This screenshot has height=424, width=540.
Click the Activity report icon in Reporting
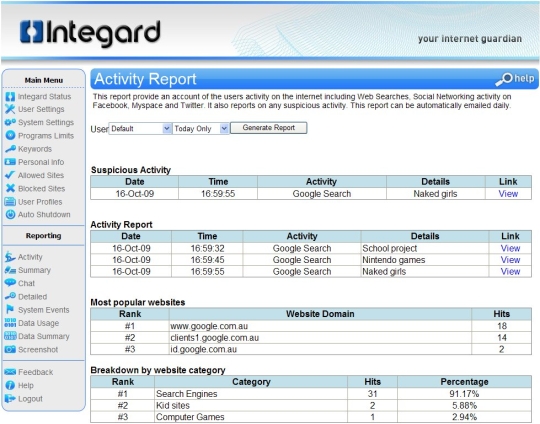[10, 257]
